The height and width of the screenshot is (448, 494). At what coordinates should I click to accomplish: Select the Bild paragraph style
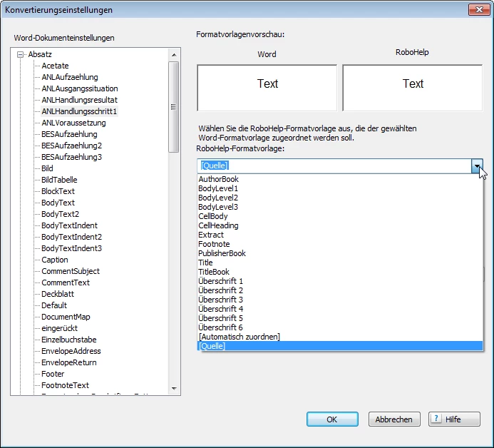point(47,168)
